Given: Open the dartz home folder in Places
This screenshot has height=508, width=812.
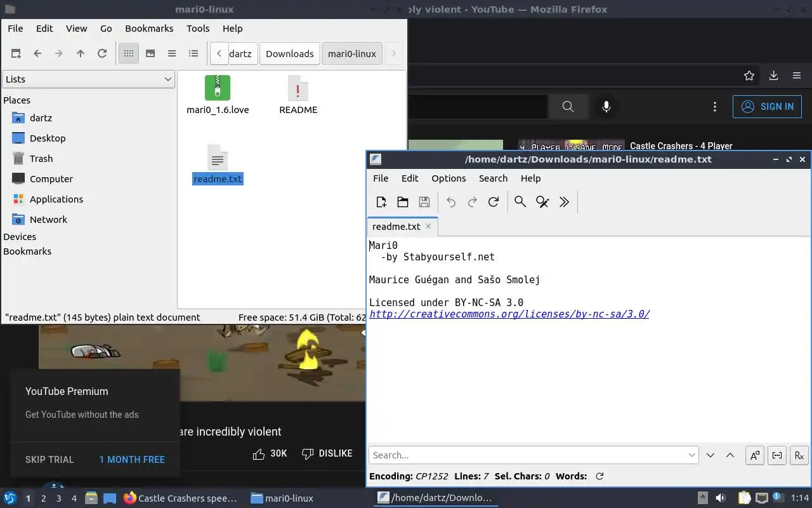Looking at the screenshot, I should [x=41, y=118].
